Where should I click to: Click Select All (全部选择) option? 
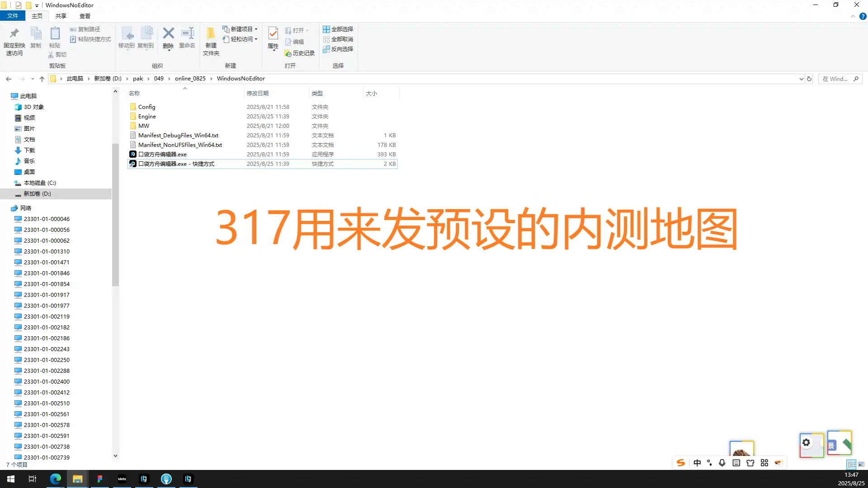(x=338, y=29)
